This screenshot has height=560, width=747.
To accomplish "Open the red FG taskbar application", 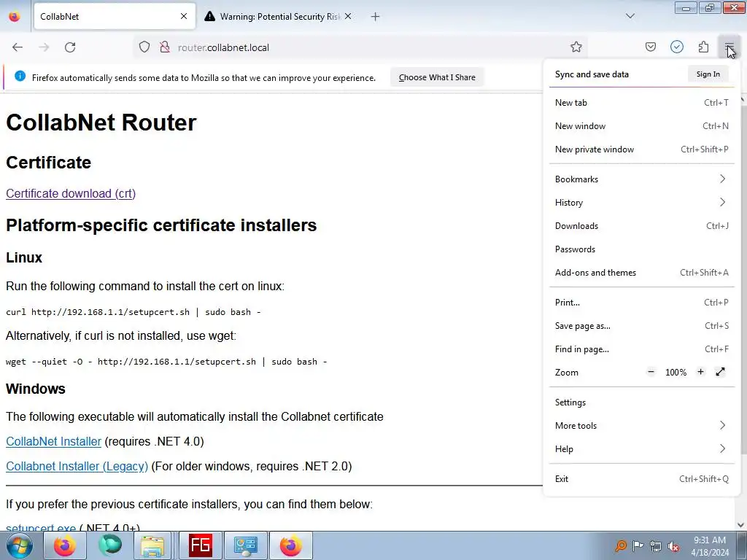I will (x=201, y=545).
